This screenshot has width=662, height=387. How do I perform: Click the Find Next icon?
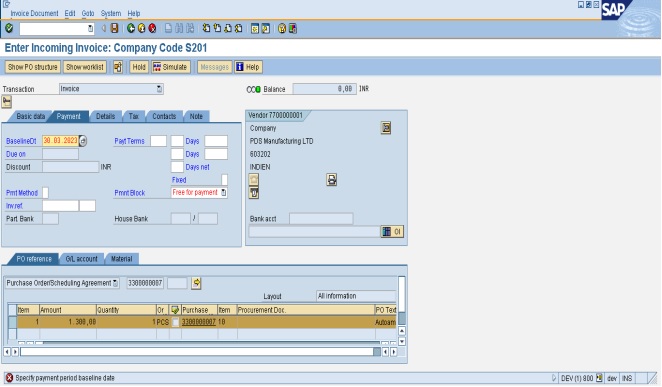point(190,28)
